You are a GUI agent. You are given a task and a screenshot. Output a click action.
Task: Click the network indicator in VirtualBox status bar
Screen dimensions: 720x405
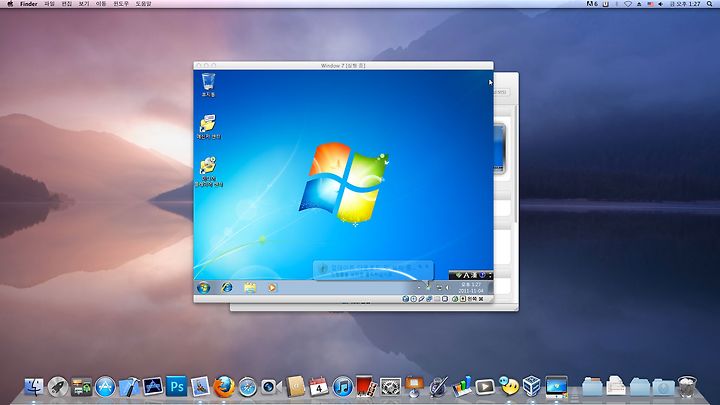429,299
